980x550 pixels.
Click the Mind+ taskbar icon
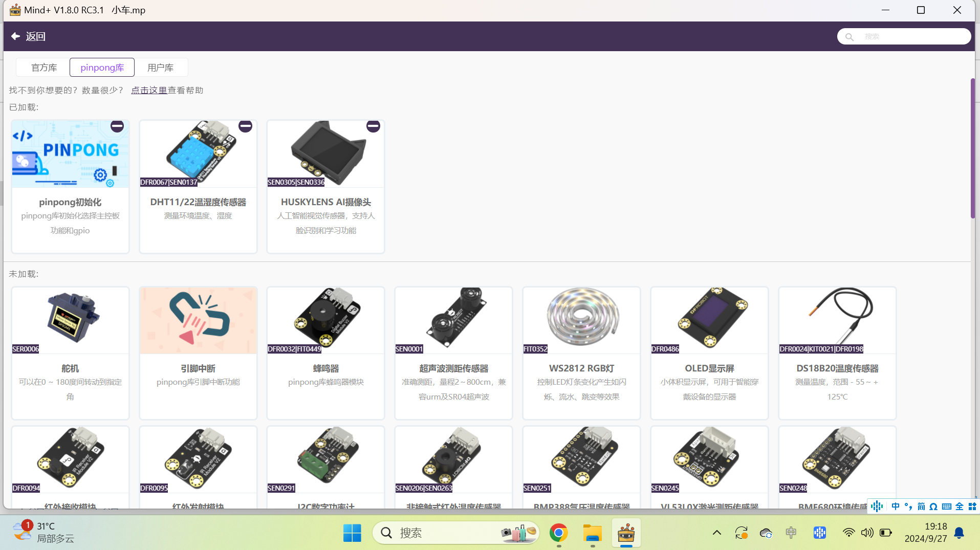pyautogui.click(x=626, y=533)
